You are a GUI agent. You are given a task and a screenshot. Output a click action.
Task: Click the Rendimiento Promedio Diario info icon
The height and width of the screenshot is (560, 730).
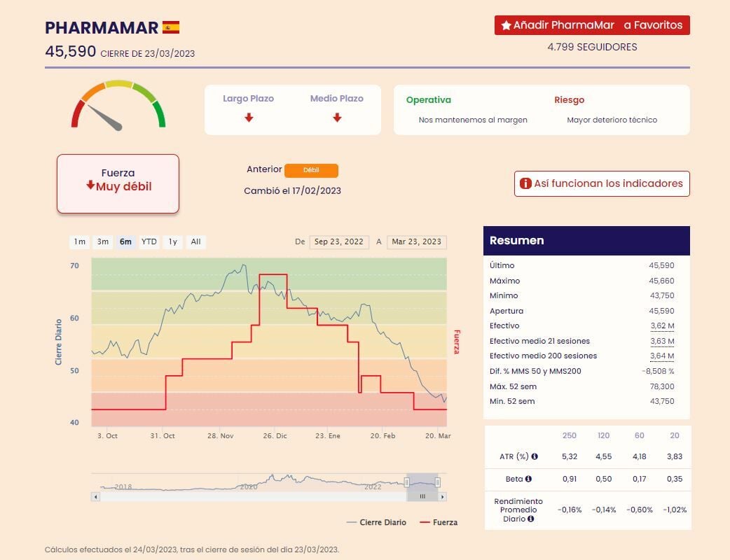pos(531,519)
